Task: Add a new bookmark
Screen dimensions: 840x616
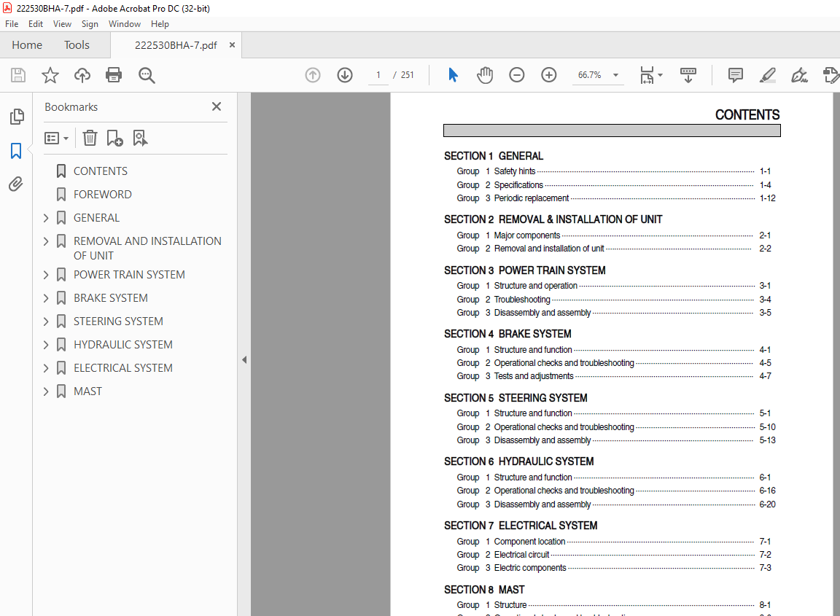Action: [x=114, y=139]
